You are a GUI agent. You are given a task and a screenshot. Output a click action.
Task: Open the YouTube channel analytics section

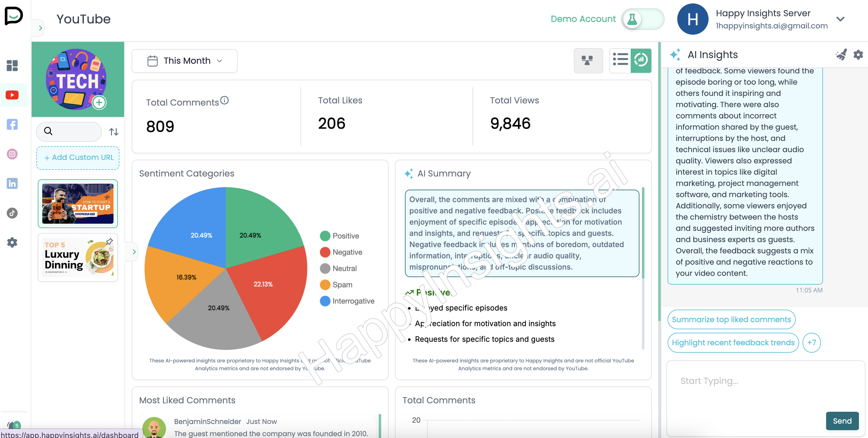point(13,95)
